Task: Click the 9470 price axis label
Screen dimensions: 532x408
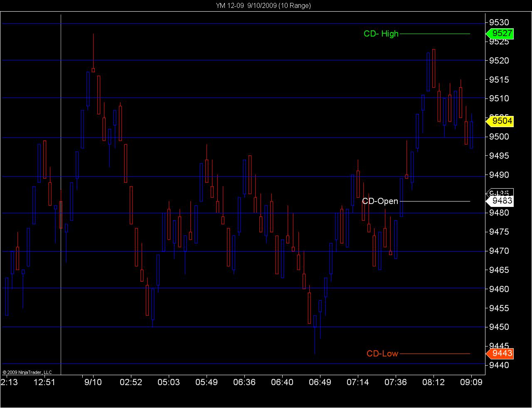Action: [x=499, y=251]
